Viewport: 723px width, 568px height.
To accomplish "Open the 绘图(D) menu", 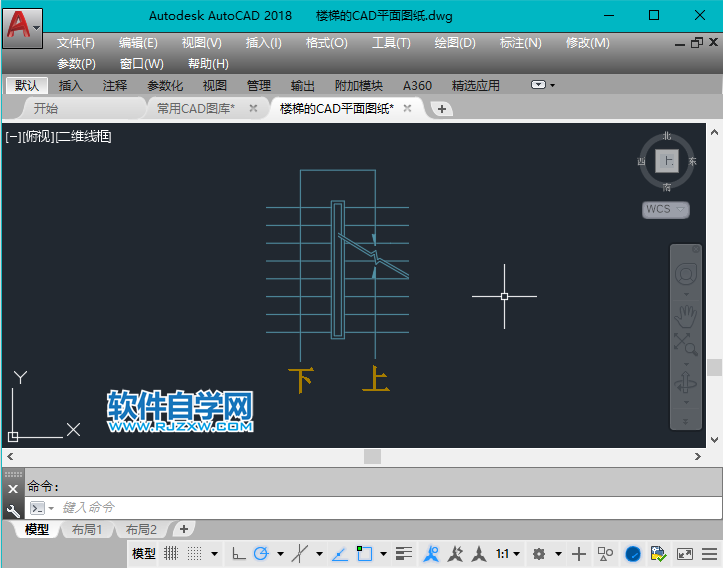I will [455, 43].
